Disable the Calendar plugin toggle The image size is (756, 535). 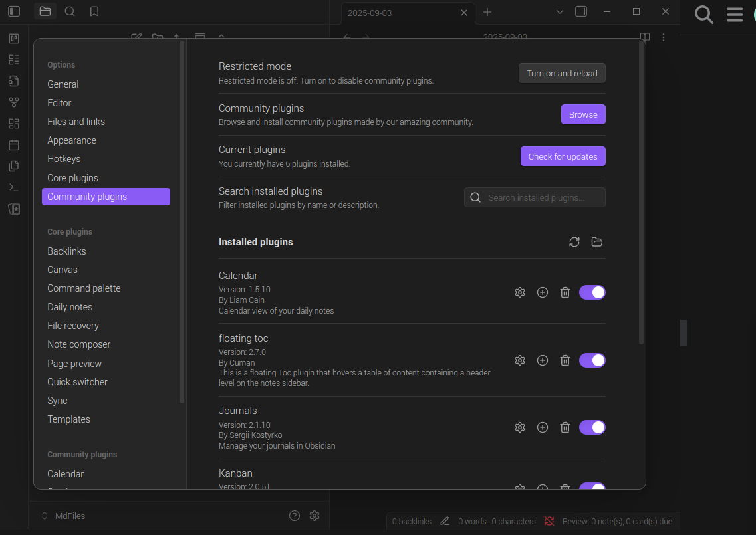[x=592, y=292]
